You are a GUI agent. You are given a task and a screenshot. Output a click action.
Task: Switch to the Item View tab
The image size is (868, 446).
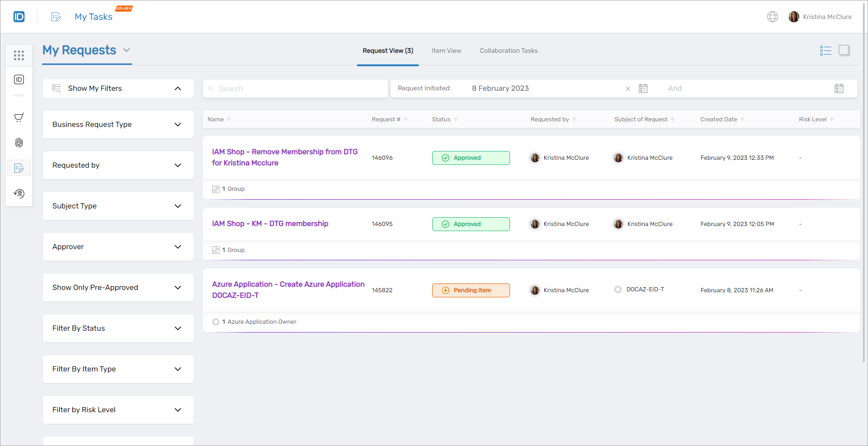point(446,50)
